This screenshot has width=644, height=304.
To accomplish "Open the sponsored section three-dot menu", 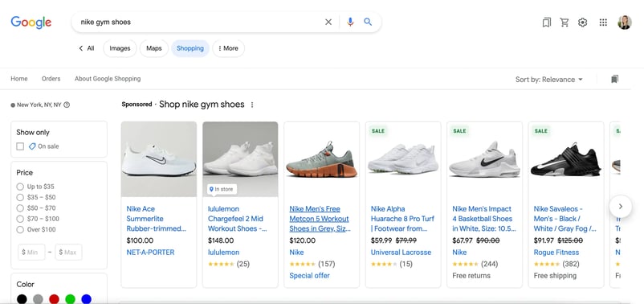I will point(252,105).
